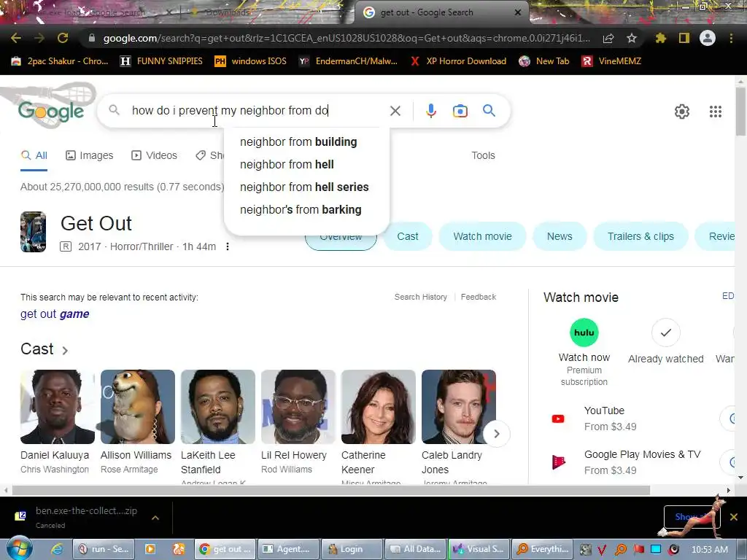Click the Google logo
Viewport: 747px width, 560px height.
point(51,112)
